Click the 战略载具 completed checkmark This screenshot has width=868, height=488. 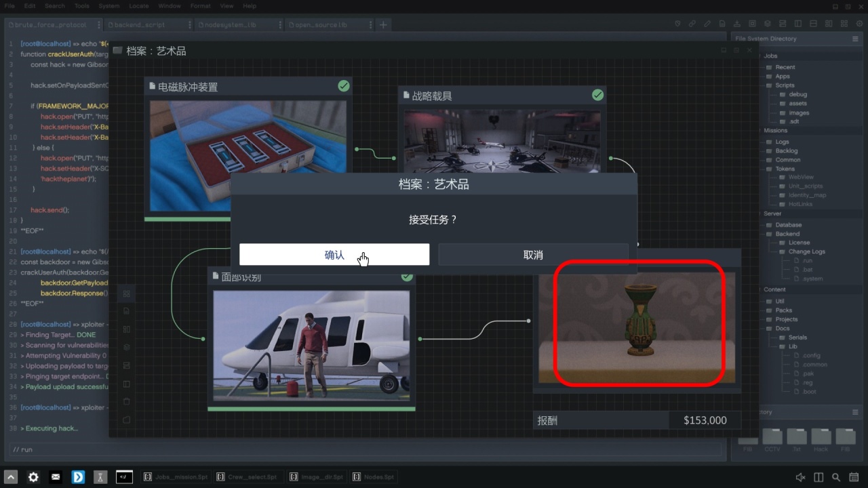click(597, 95)
